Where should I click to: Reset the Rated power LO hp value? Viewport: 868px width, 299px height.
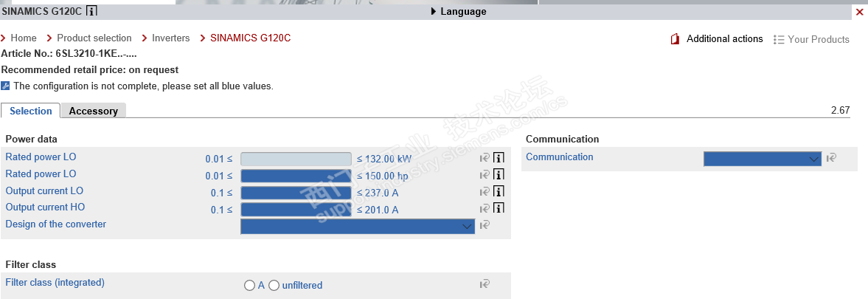coord(485,175)
